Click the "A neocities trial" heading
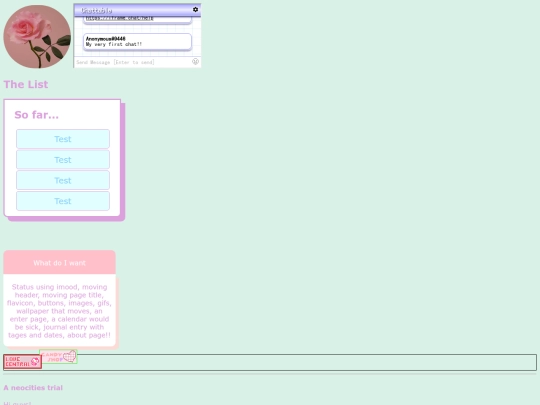This screenshot has width=540, height=405. 33,388
